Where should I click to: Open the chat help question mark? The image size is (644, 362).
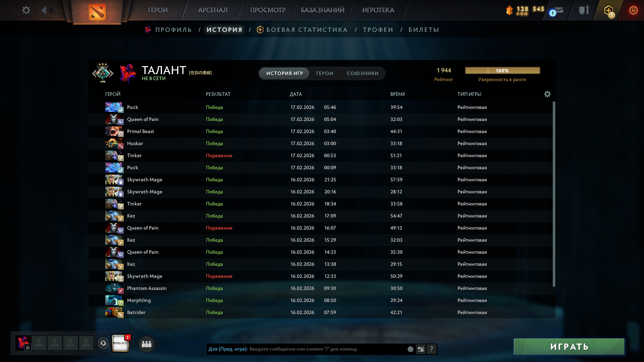(431, 349)
